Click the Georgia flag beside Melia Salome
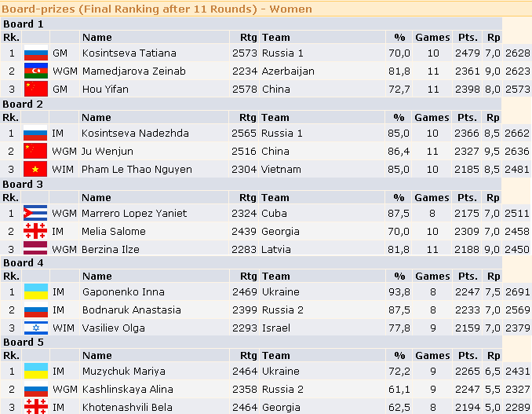 36,232
